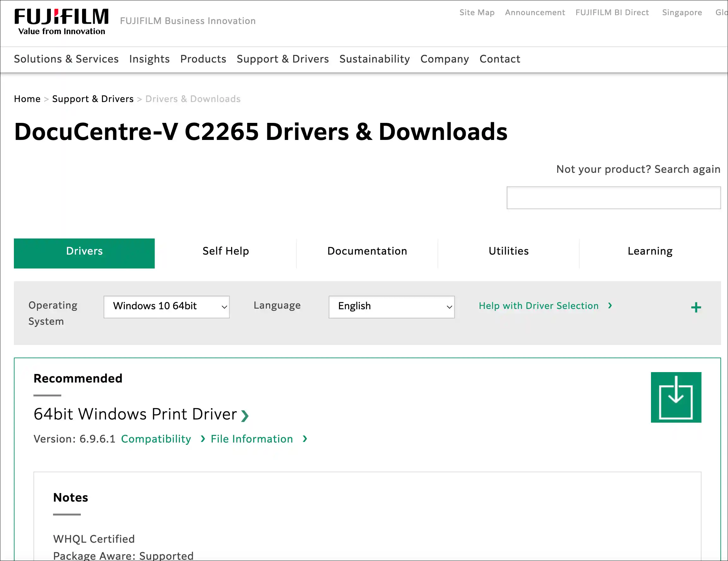The width and height of the screenshot is (728, 561).
Task: Switch to the Self Help tab
Action: 226,253
